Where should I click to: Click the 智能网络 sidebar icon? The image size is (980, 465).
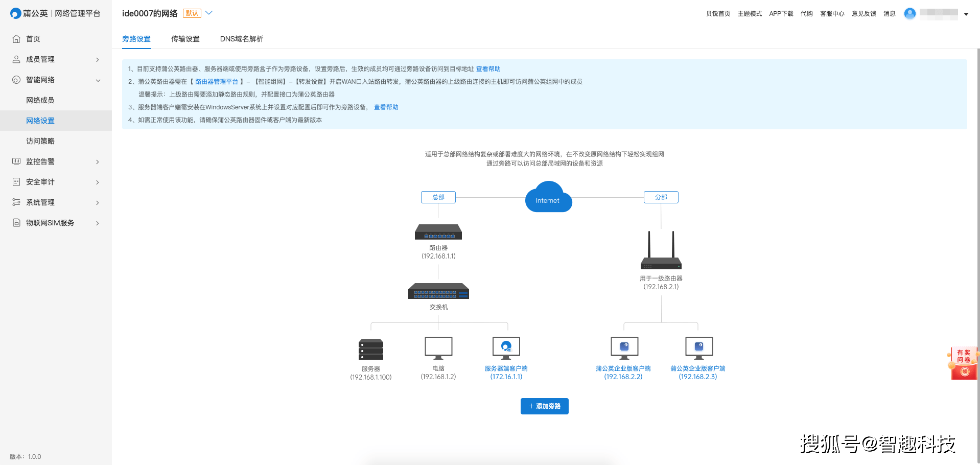(16, 80)
